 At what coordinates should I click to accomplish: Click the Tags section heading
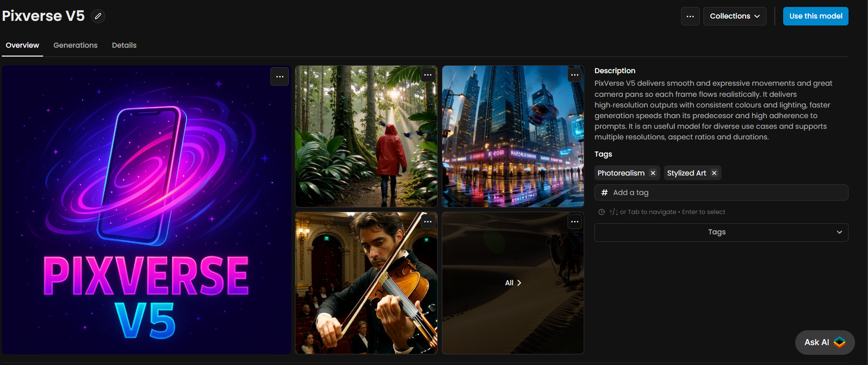[603, 154]
